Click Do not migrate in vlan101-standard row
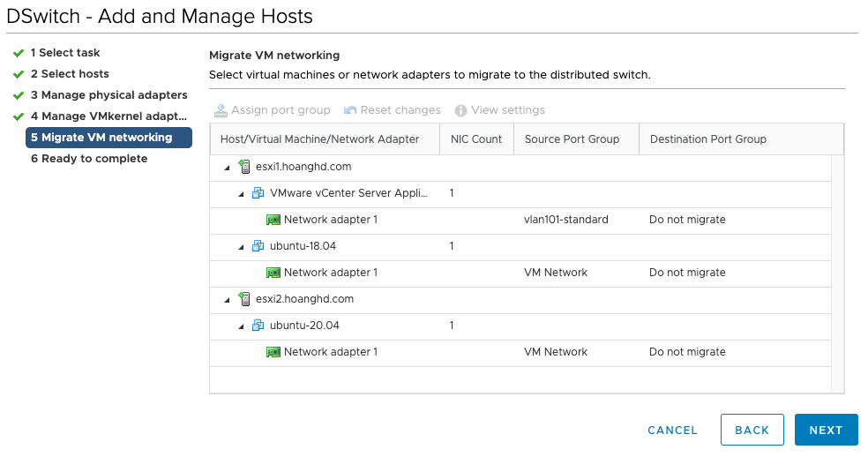Image resolution: width=868 pixels, height=457 pixels. point(687,220)
